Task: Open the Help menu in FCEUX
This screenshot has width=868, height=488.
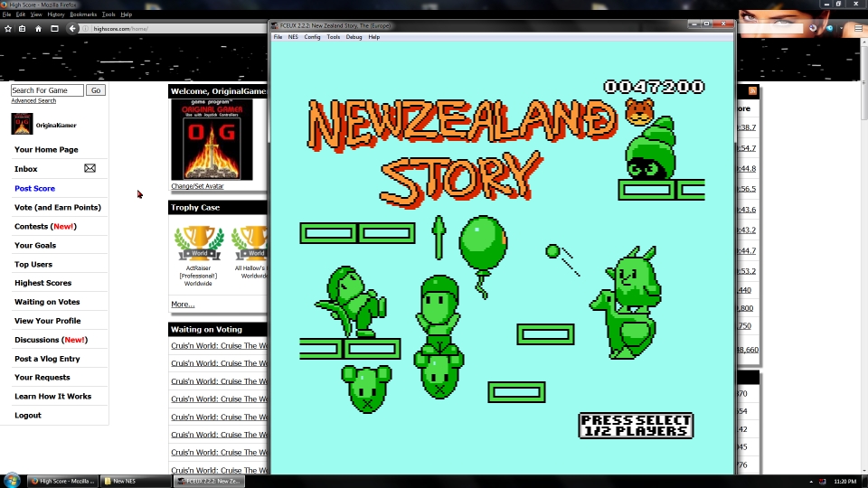Action: pos(374,37)
